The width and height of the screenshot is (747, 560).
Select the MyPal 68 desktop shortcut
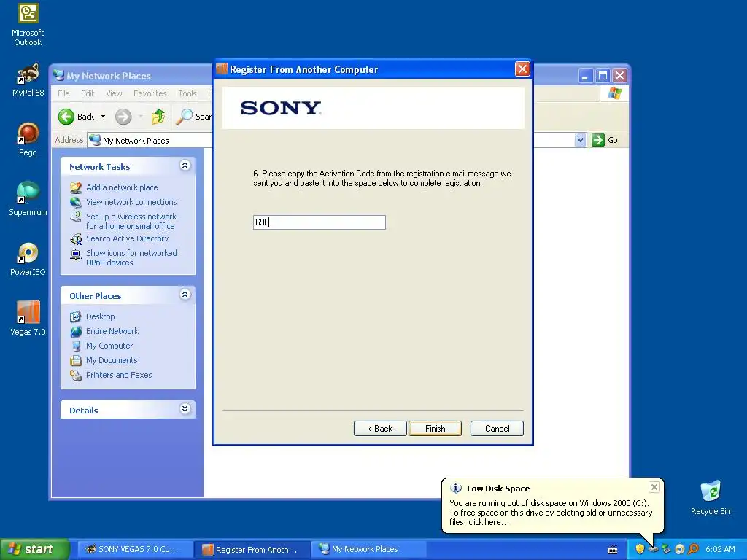coord(28,80)
